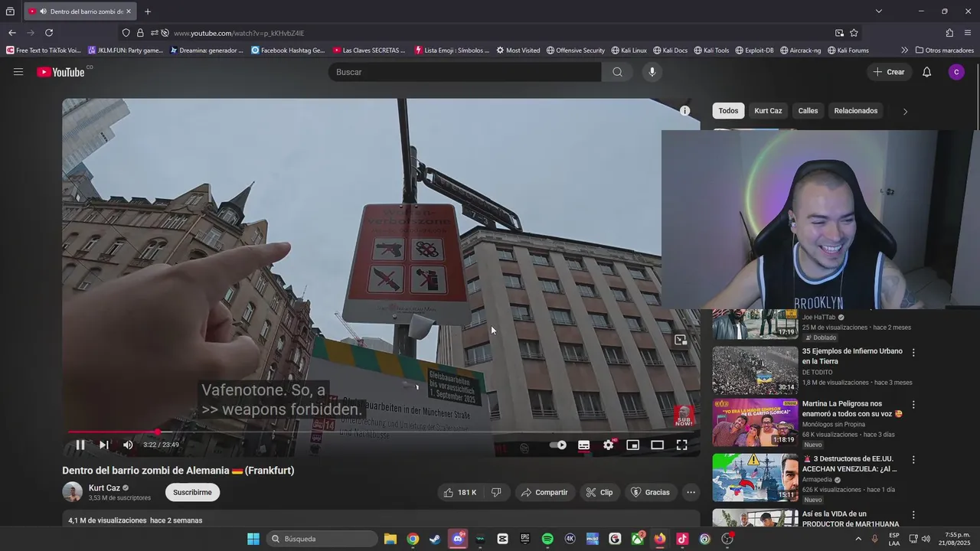Open options for 3 Destructores de EE.UU. video

913,460
